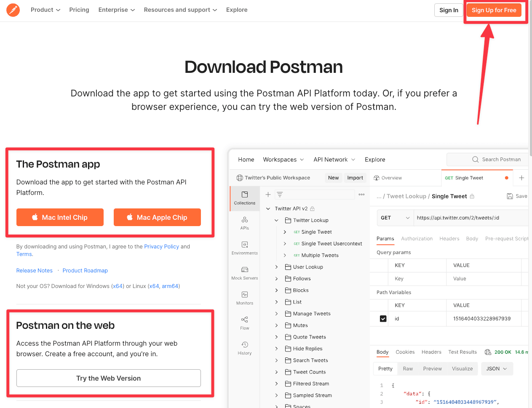This screenshot has width=532, height=408.
Task: Expand the Resources and support menu
Action: (x=180, y=10)
